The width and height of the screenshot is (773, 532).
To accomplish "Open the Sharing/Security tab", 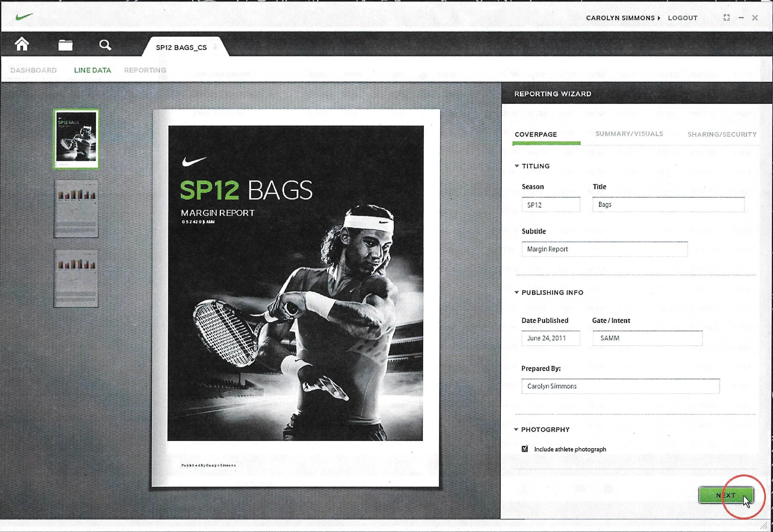I will pos(722,134).
